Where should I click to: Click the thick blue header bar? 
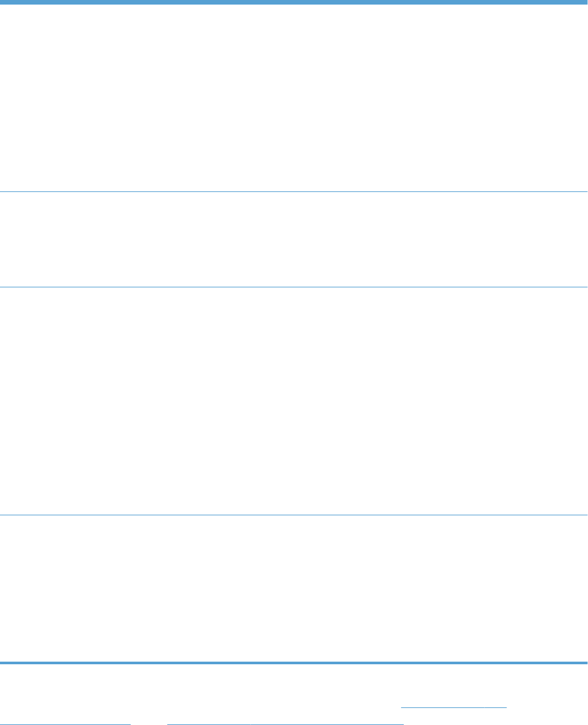294,3
